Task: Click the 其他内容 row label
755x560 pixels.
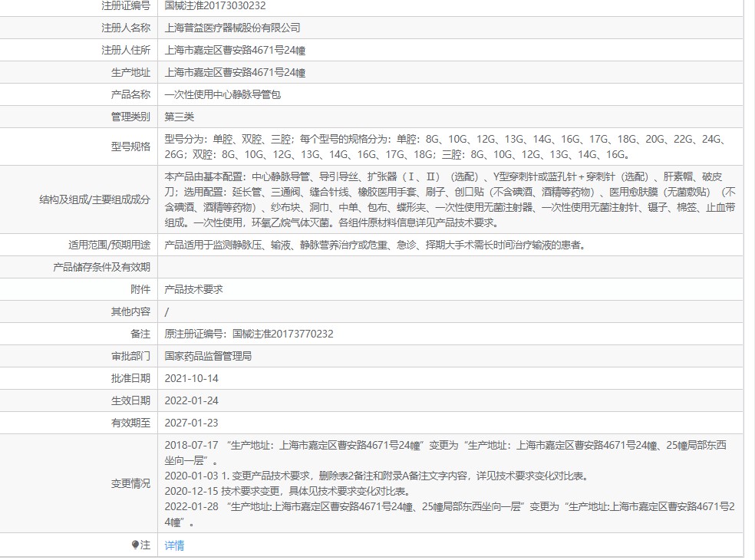Action: click(x=130, y=311)
